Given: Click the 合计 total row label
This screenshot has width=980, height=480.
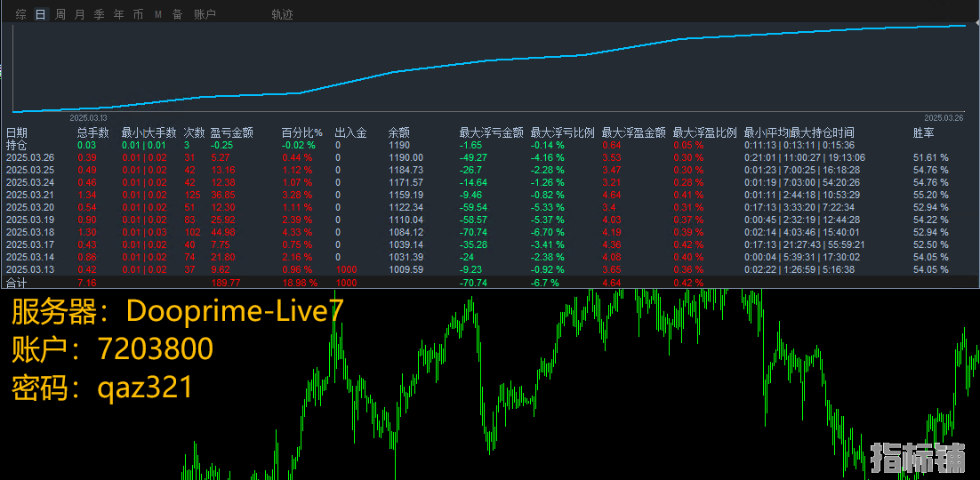Looking at the screenshot, I should coord(17,283).
